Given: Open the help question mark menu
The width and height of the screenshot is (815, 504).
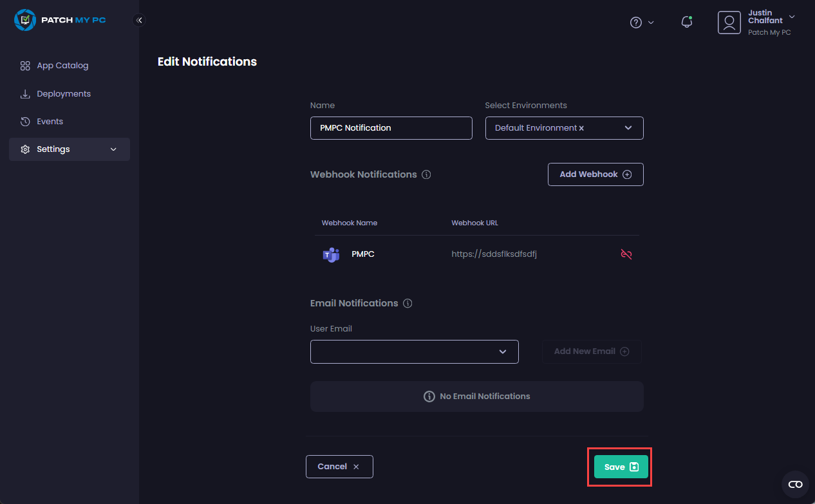Looking at the screenshot, I should 636,23.
